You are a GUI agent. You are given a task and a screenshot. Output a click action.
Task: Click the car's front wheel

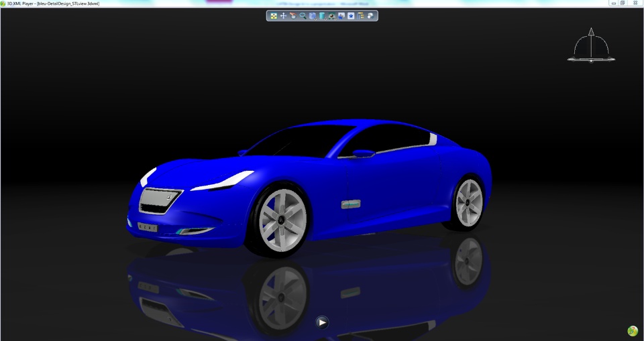[282, 220]
